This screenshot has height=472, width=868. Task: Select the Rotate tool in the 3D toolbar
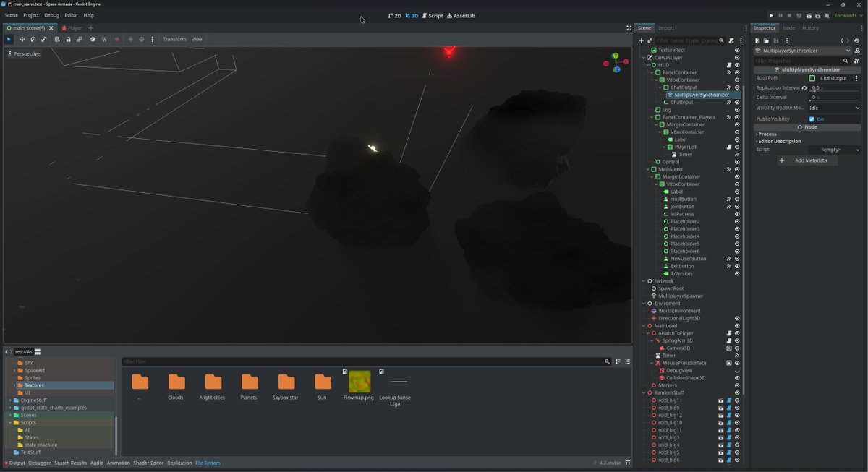pyautogui.click(x=33, y=40)
